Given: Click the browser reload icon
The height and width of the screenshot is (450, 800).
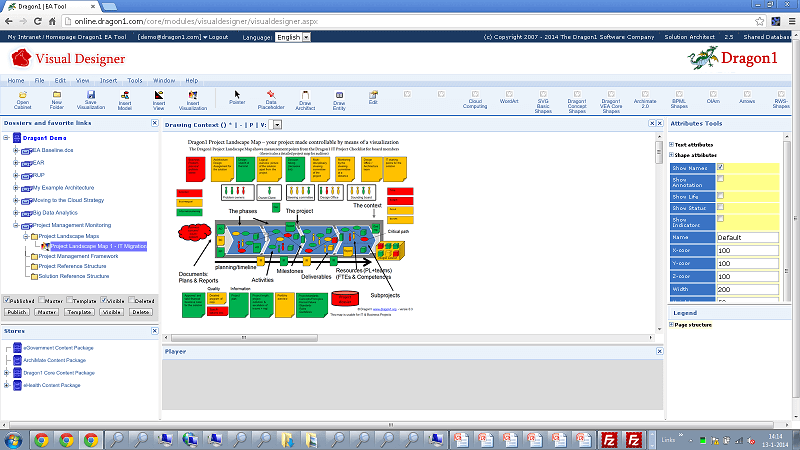Looking at the screenshot, I should click(37, 21).
